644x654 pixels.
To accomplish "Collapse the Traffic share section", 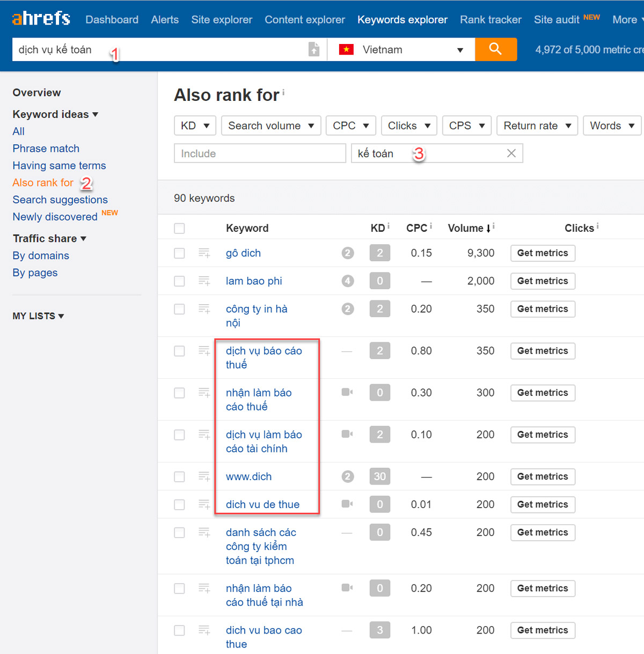I will (49, 238).
